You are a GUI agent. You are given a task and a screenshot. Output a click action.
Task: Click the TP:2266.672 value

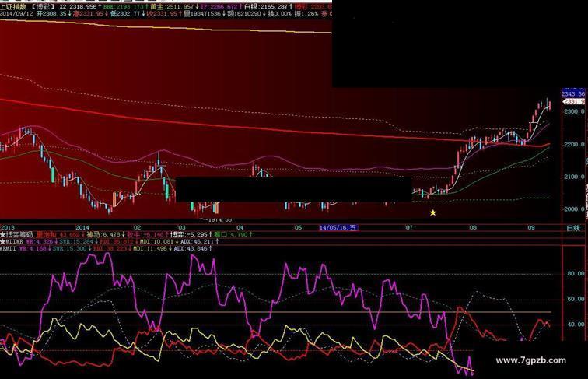point(219,6)
